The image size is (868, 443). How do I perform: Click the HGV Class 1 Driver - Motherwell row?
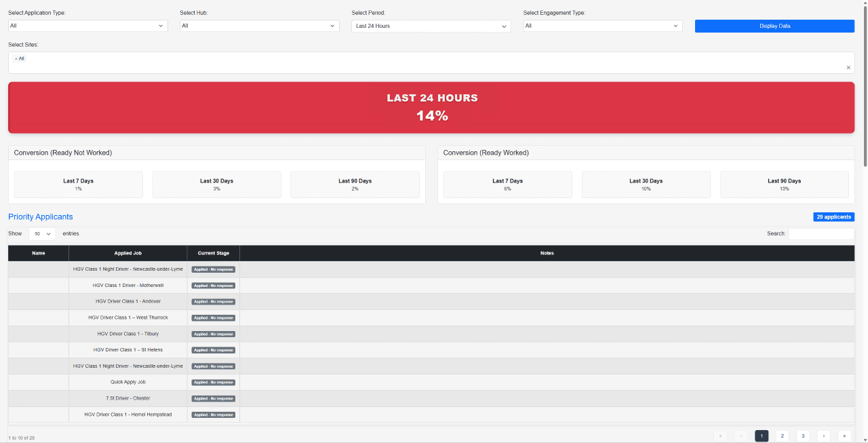click(431, 286)
